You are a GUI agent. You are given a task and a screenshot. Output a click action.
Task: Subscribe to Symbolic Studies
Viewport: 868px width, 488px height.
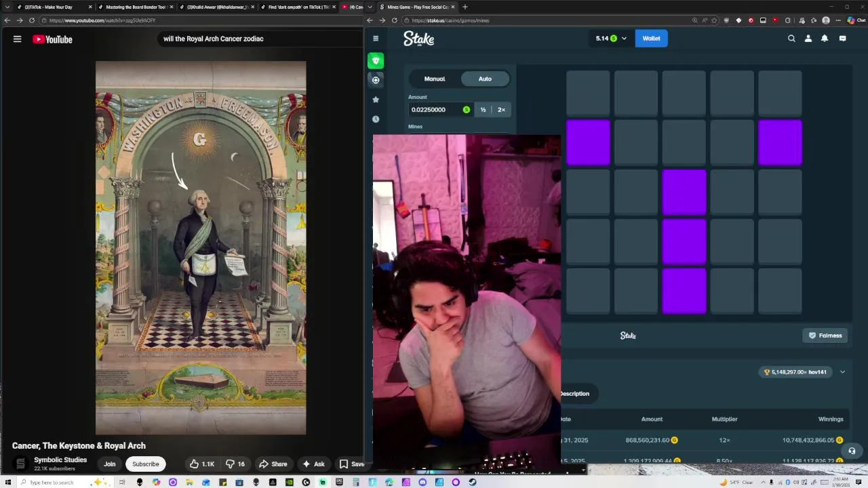coord(145,464)
